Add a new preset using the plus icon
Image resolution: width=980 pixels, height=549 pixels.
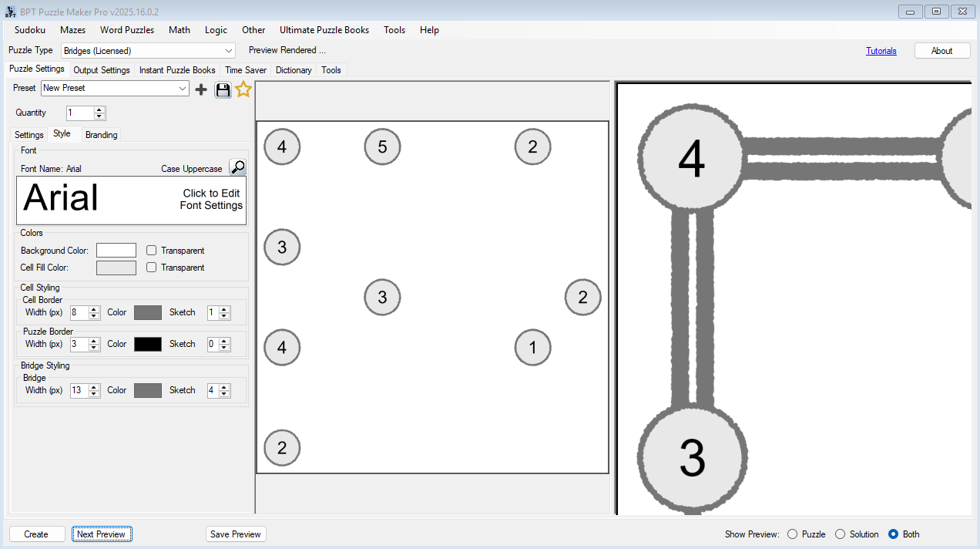coord(201,89)
